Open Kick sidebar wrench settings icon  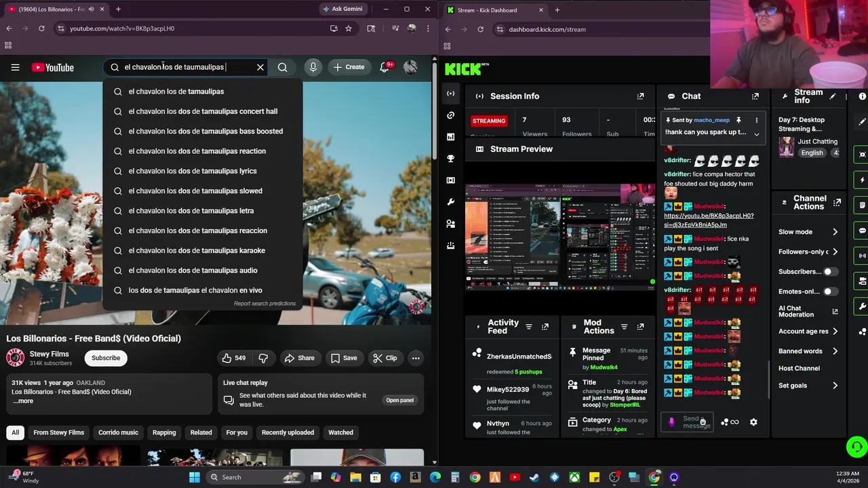[x=450, y=202]
